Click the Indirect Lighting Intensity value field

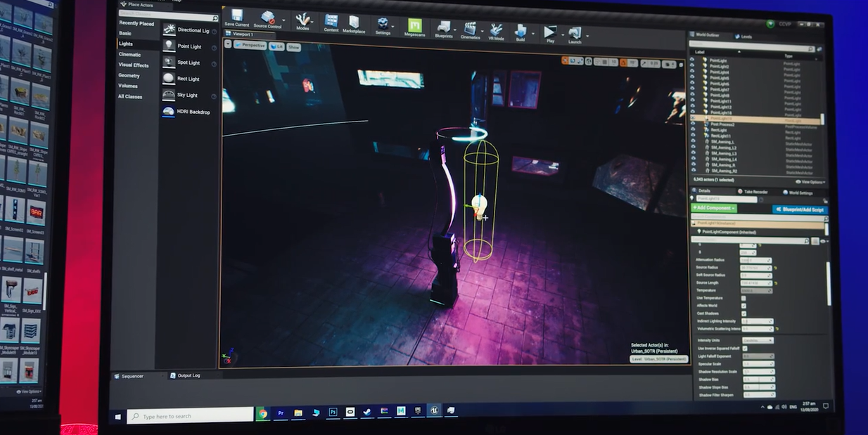(757, 321)
